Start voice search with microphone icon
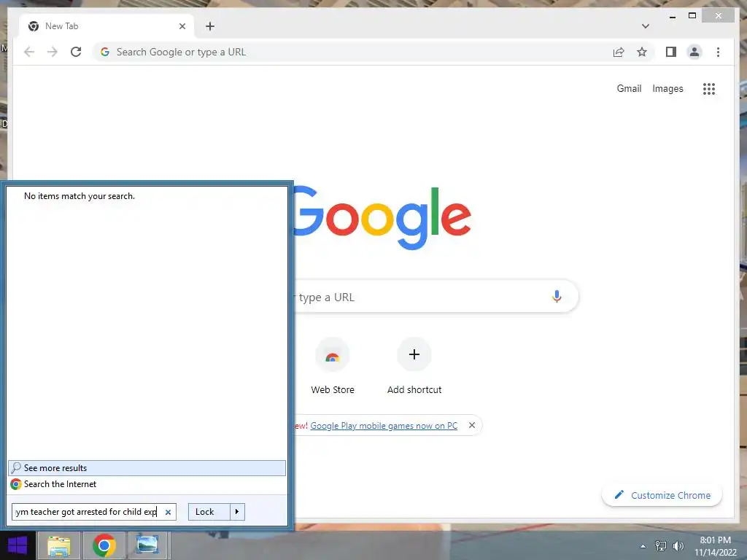The width and height of the screenshot is (747, 560). coord(557,296)
